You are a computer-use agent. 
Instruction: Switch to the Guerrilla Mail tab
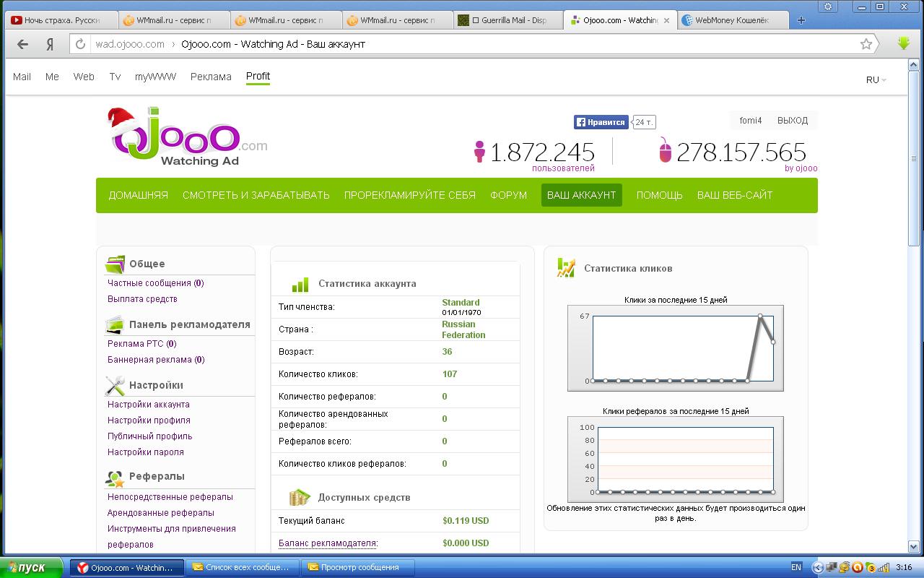[x=509, y=20]
